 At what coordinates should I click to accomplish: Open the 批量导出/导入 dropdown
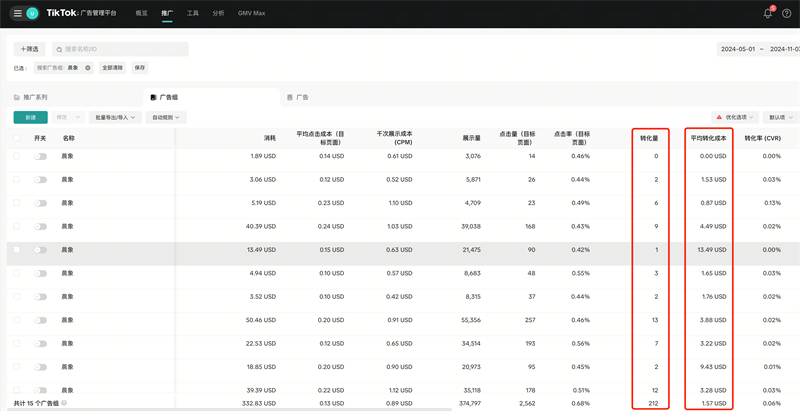point(115,117)
